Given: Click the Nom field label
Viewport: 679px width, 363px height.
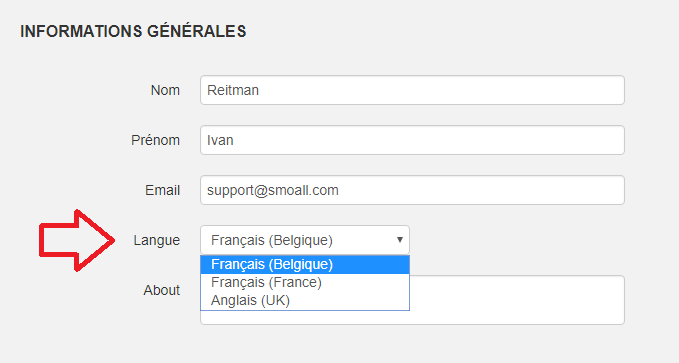Looking at the screenshot, I should pos(165,90).
